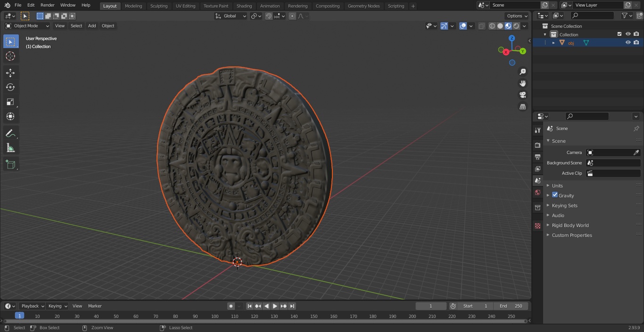Open the World properties tab

click(537, 192)
